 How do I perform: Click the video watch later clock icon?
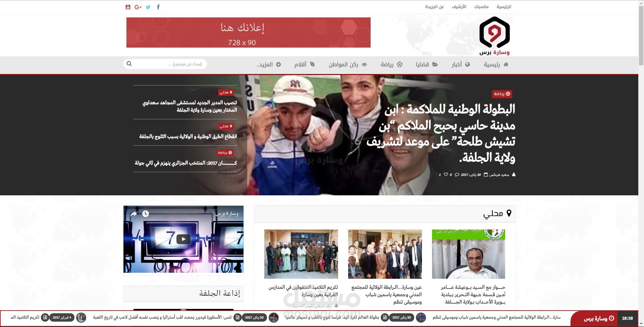145,214
